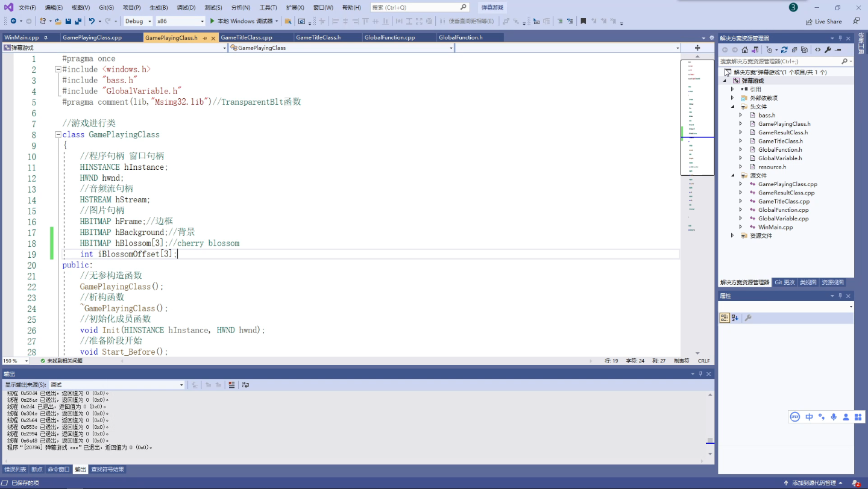This screenshot has height=489, width=868.
Task: Switch to 错误列表 bottom tab
Action: coord(15,469)
